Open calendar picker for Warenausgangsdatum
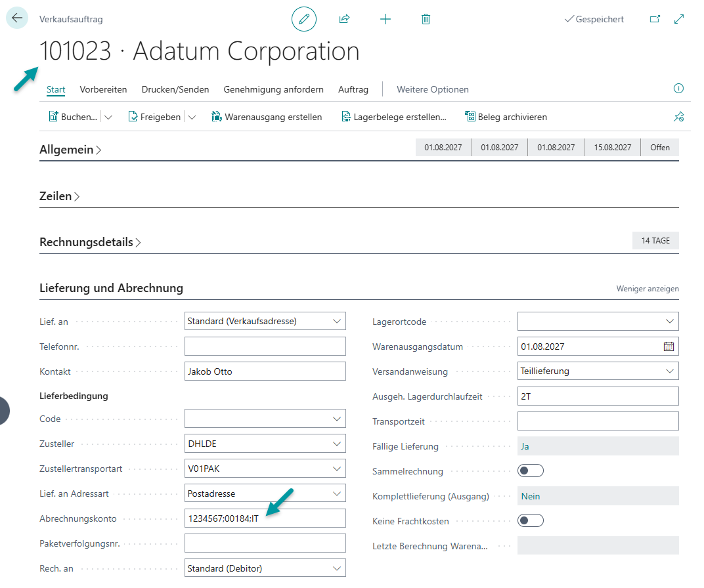This screenshot has height=588, width=704. [x=669, y=346]
